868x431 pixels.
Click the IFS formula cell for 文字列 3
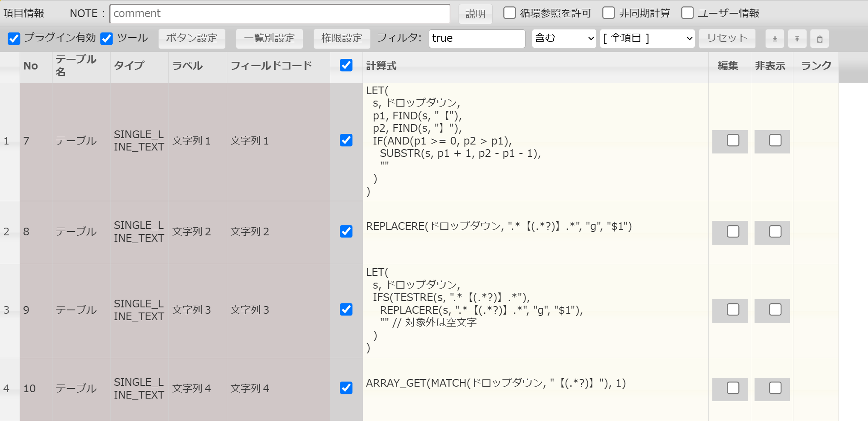tap(535, 311)
